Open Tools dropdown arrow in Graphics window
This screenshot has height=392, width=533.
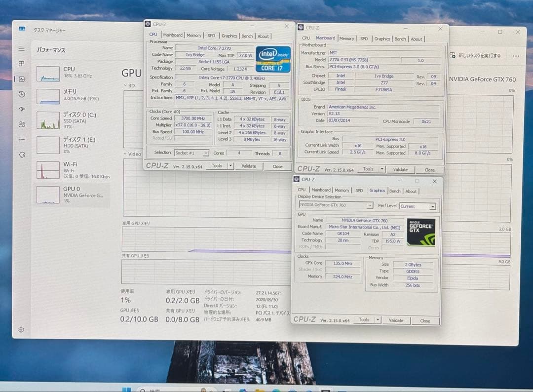click(378, 320)
